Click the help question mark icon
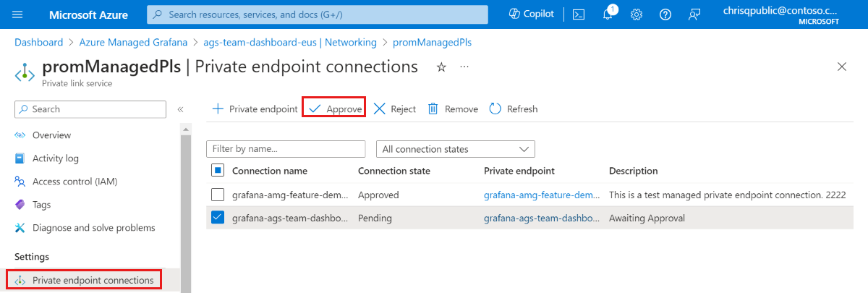The height and width of the screenshot is (293, 868). click(665, 14)
